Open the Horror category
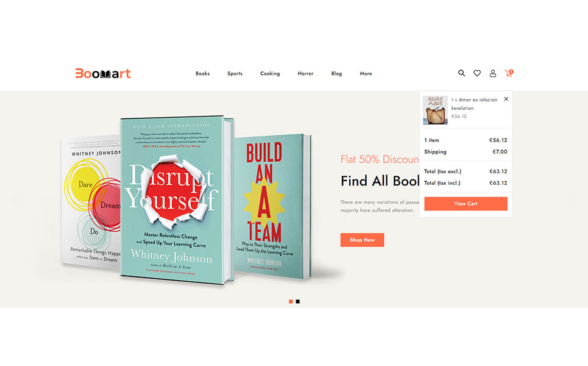Viewport: 588px width, 366px height. coord(305,73)
